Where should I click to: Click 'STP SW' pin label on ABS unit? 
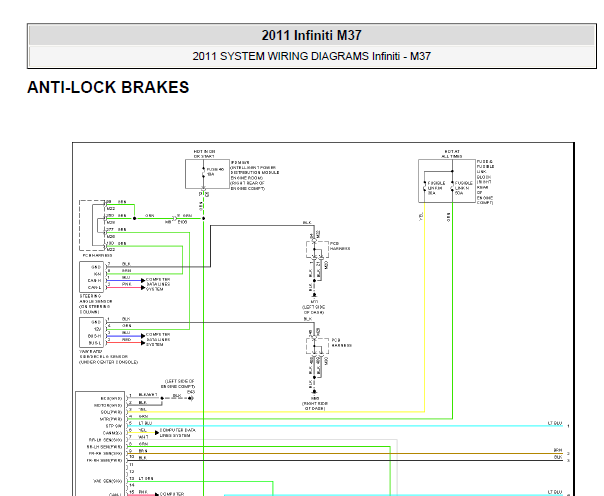[114, 426]
